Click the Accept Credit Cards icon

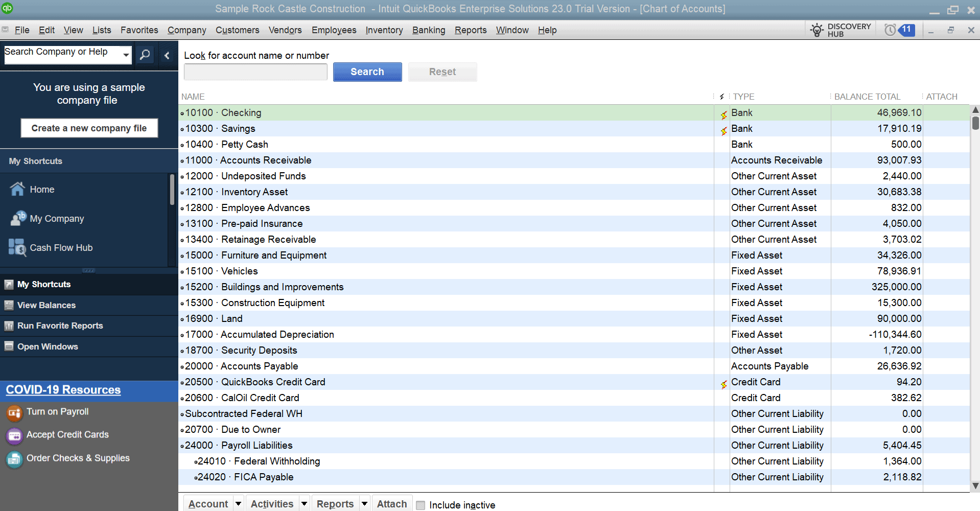tap(14, 435)
